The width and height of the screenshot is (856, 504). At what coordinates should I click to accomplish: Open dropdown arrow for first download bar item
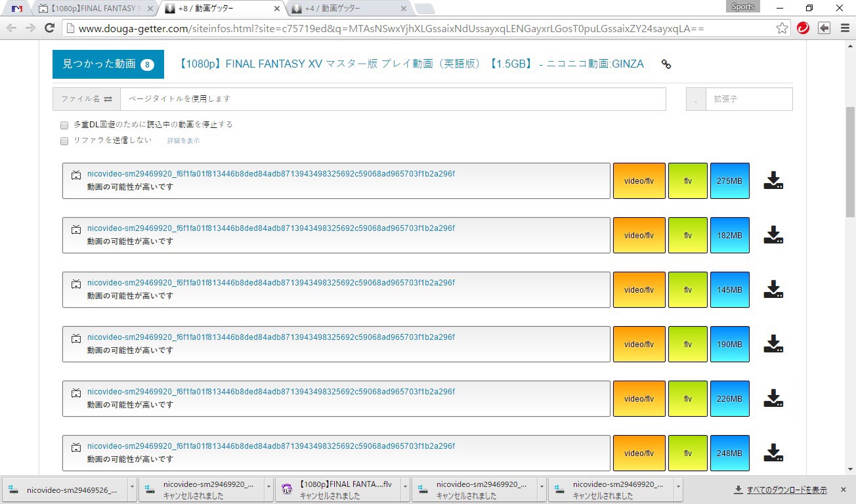tap(133, 490)
